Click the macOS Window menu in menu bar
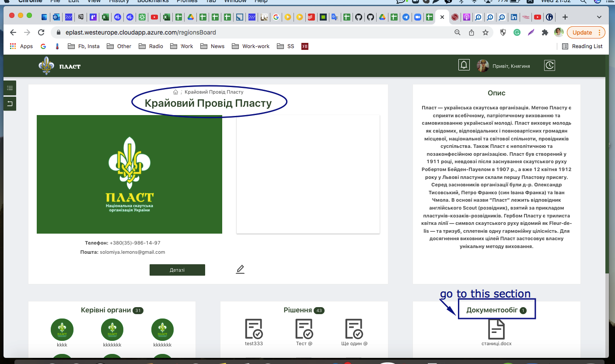The width and height of the screenshot is (615, 364). point(236,1)
